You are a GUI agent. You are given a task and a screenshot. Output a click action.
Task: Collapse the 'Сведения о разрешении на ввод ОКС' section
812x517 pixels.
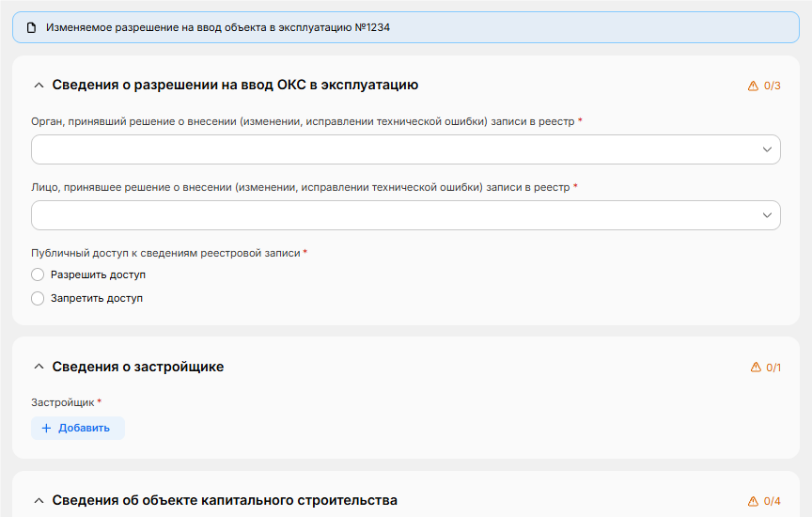(39, 86)
